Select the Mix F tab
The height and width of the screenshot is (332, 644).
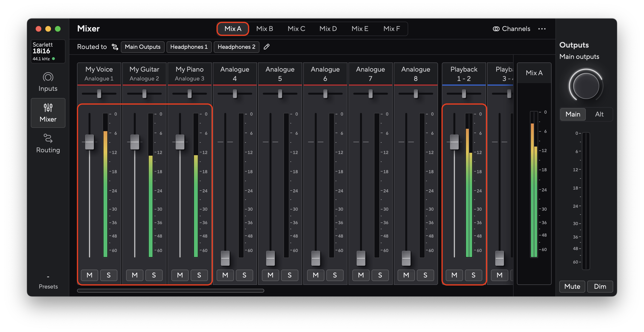click(392, 29)
